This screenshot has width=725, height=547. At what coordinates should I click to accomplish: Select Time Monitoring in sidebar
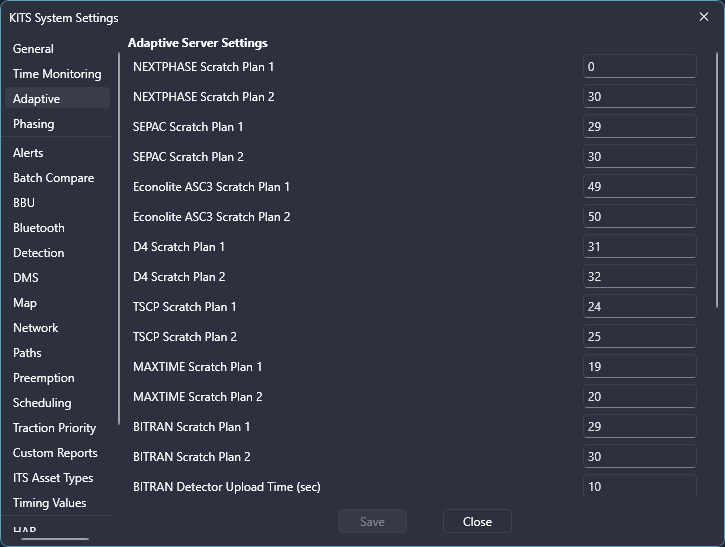click(x=57, y=74)
